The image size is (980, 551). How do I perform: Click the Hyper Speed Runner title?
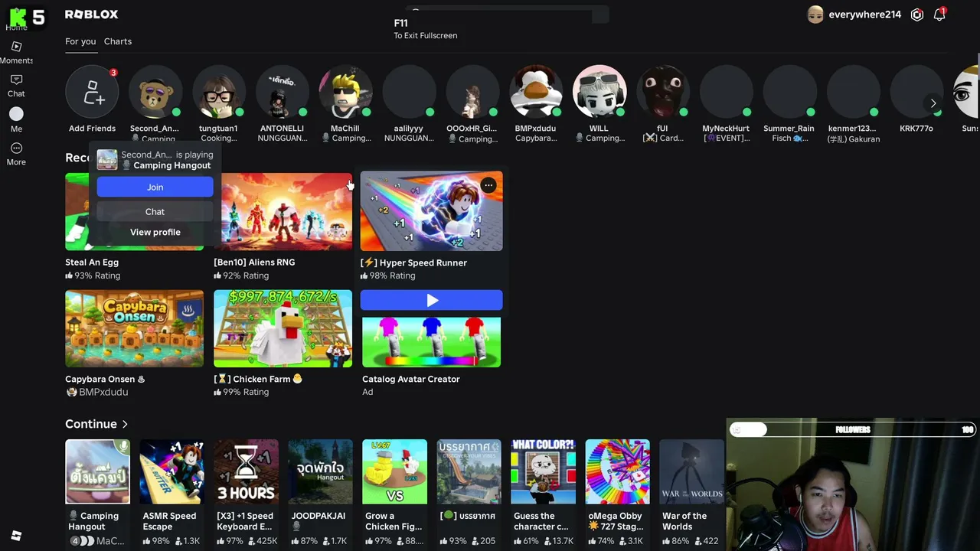pyautogui.click(x=414, y=263)
